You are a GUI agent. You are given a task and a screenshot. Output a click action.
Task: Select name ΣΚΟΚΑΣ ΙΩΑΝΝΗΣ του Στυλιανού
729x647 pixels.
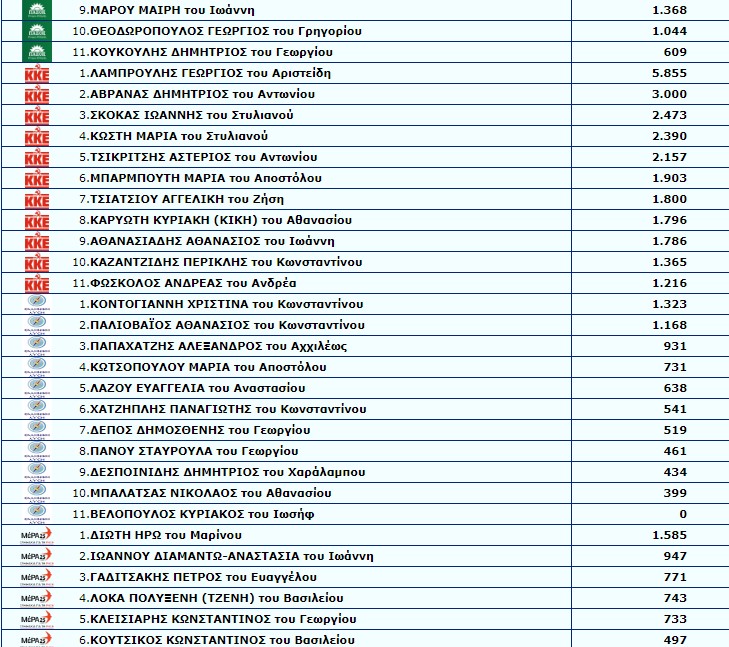point(192,115)
